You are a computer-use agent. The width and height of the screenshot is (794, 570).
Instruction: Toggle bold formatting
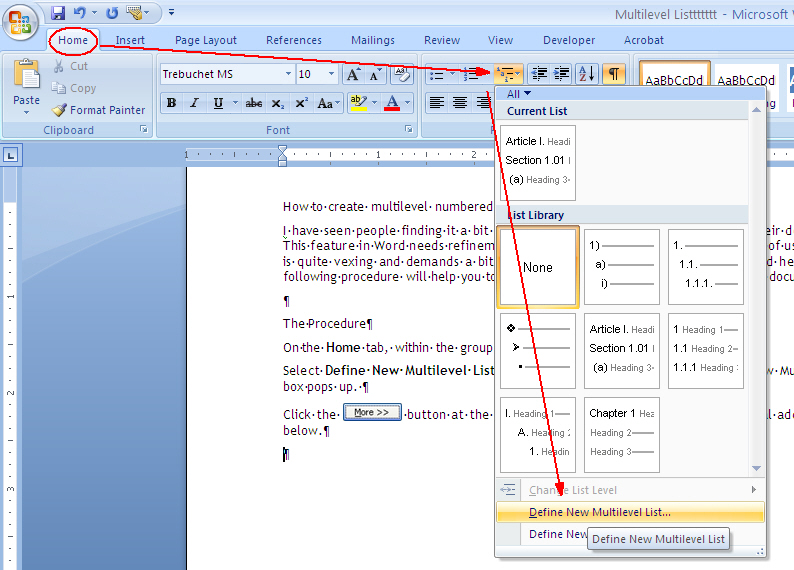click(172, 103)
